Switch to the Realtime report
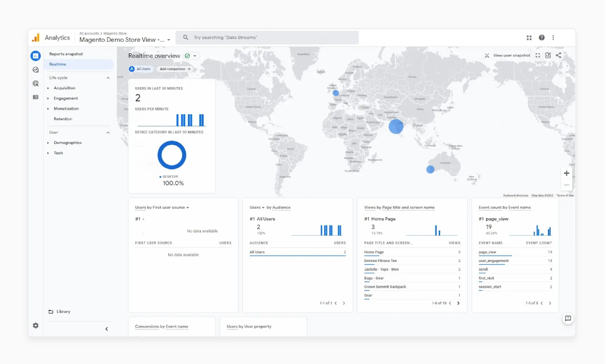This screenshot has width=605, height=364. click(57, 64)
